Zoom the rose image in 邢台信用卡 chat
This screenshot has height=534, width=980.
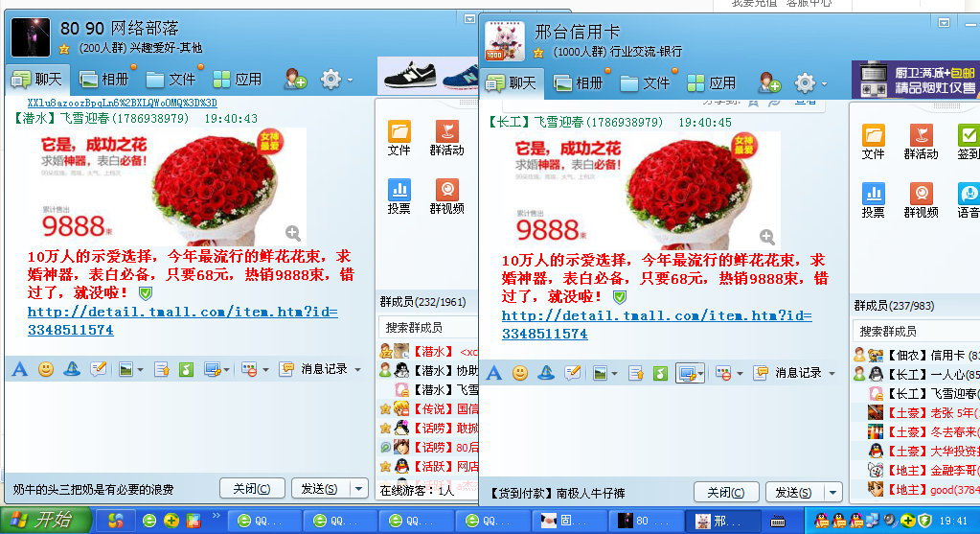coord(767,237)
